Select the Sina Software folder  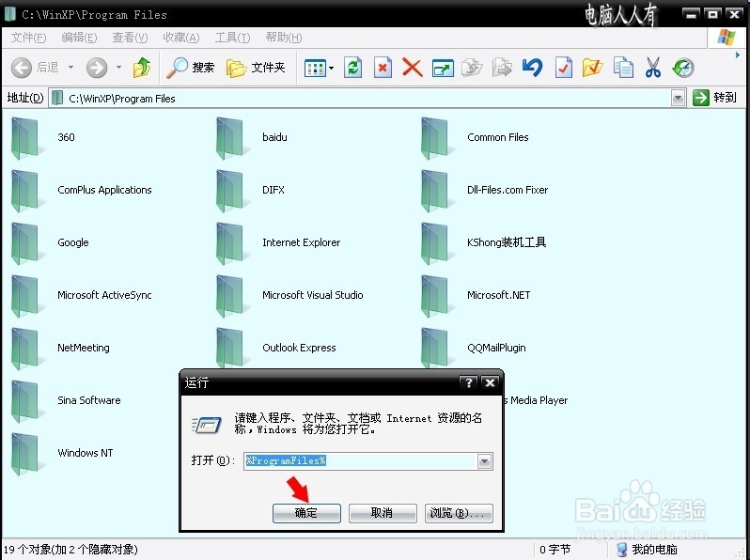click(66, 401)
